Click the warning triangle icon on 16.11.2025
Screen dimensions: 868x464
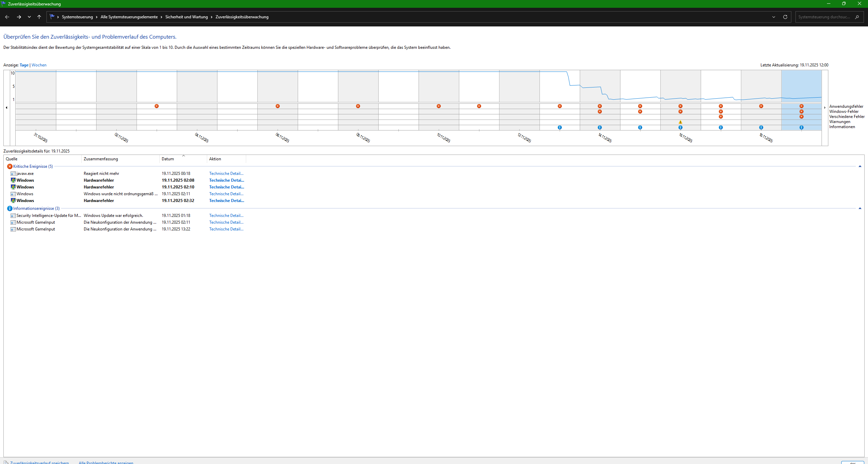(x=680, y=122)
